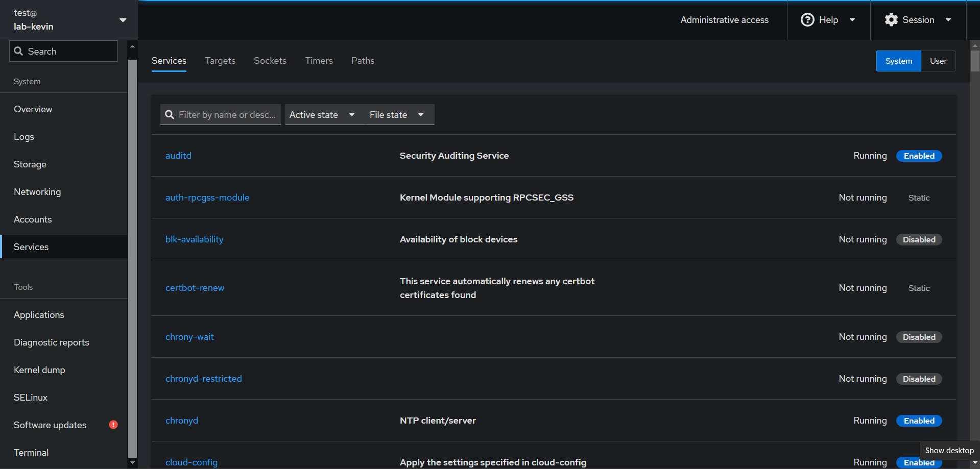
Task: Click the magnifier icon in sidebar search
Action: click(x=19, y=51)
